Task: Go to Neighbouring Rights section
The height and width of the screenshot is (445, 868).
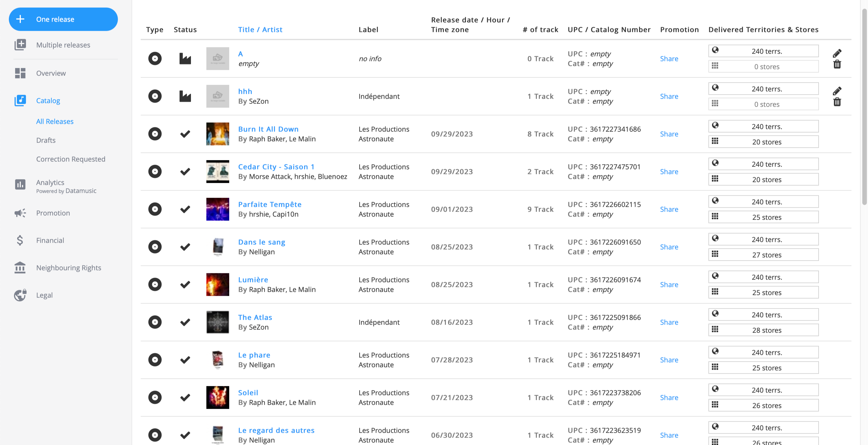Action: [x=69, y=268]
